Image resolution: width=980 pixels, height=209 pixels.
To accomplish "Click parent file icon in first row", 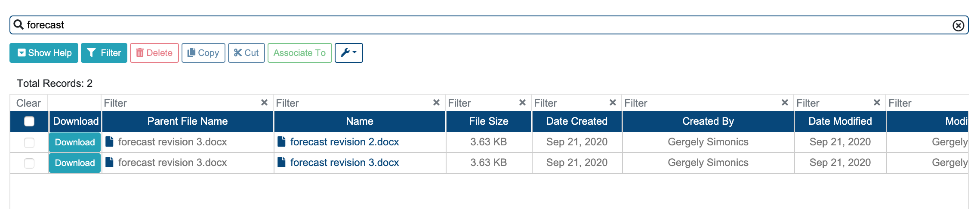I will click(x=109, y=141).
